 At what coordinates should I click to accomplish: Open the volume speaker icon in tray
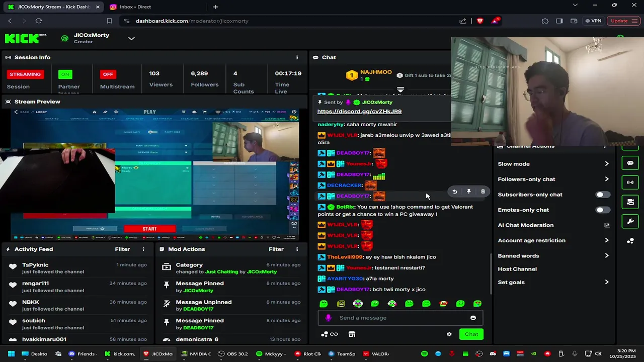(x=598, y=354)
